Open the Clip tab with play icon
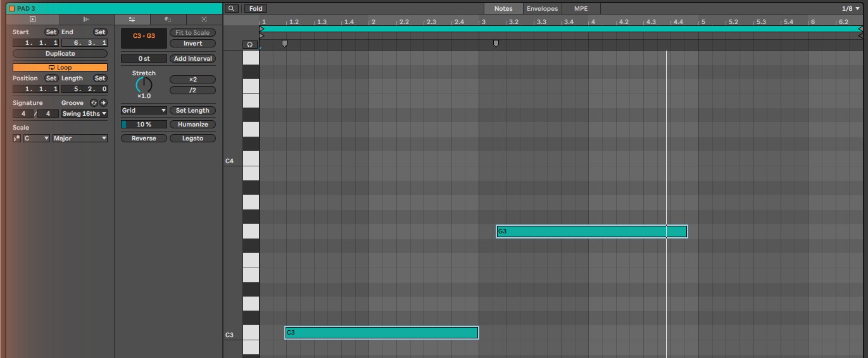The width and height of the screenshot is (868, 358). tap(33, 20)
